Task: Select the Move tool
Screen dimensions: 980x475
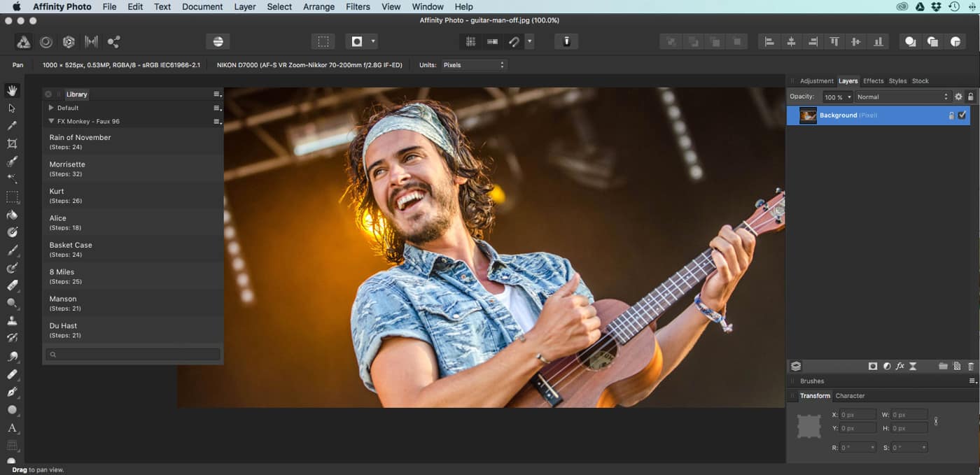Action: (x=12, y=108)
